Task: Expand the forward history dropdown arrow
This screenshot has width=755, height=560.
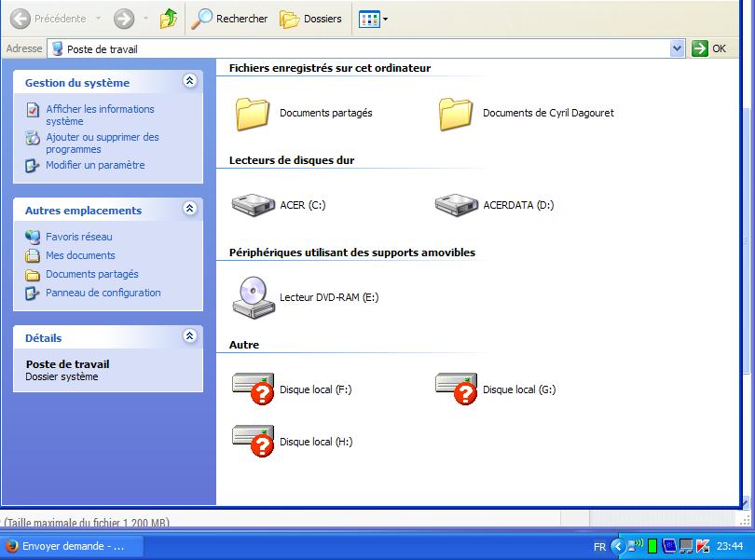Action: [146, 19]
